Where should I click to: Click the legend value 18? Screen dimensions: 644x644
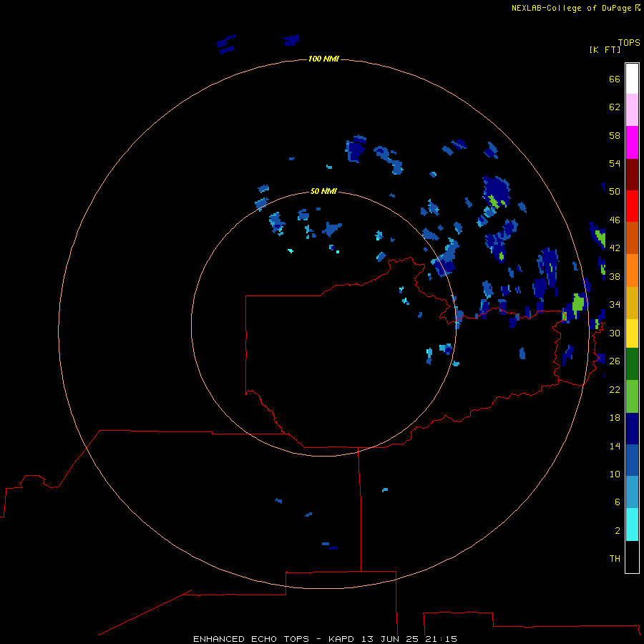pyautogui.click(x=615, y=418)
